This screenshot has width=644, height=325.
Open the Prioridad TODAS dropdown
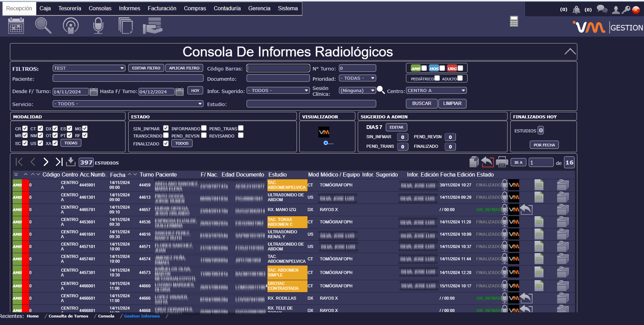[357, 78]
